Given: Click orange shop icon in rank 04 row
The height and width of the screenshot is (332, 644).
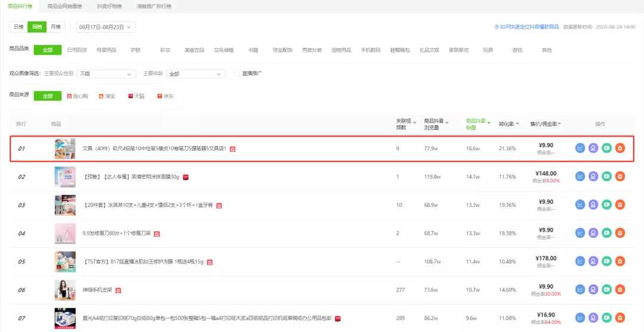Looking at the screenshot, I should pos(620,233).
